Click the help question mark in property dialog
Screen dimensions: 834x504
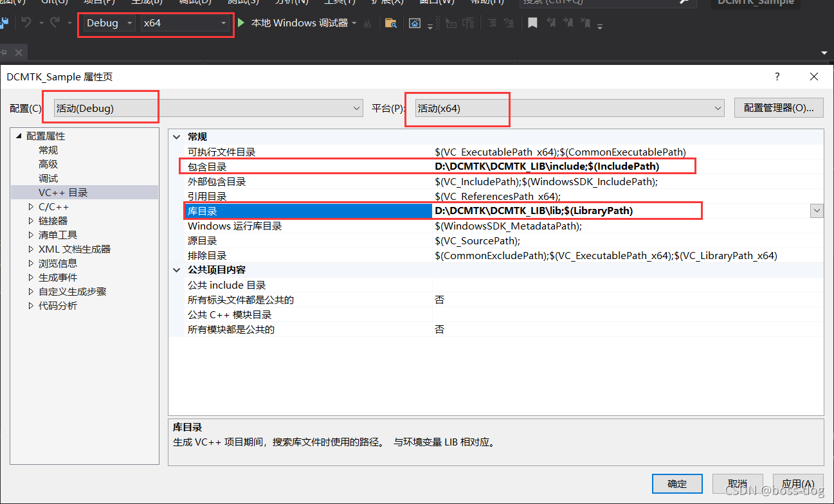777,76
